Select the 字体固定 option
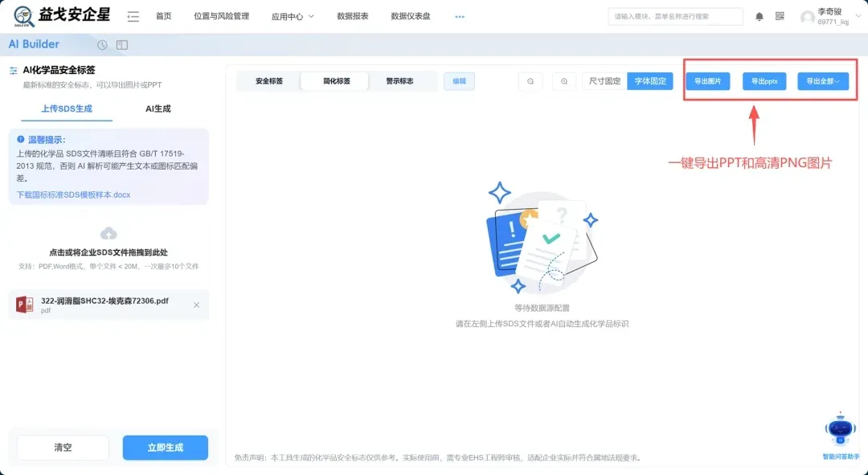 pyautogui.click(x=650, y=81)
